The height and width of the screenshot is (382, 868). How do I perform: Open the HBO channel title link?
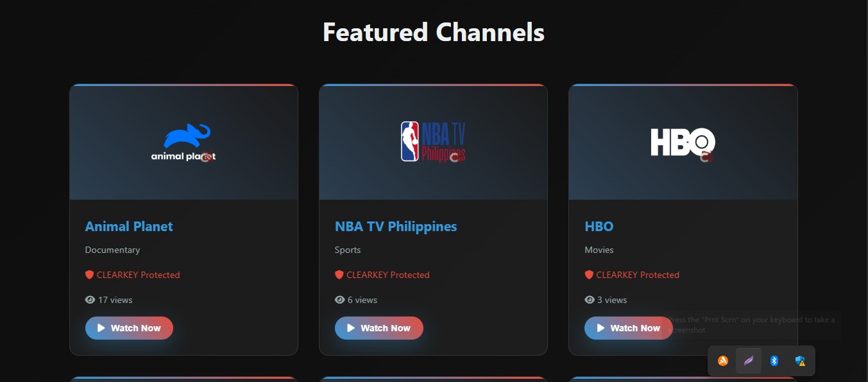599,227
